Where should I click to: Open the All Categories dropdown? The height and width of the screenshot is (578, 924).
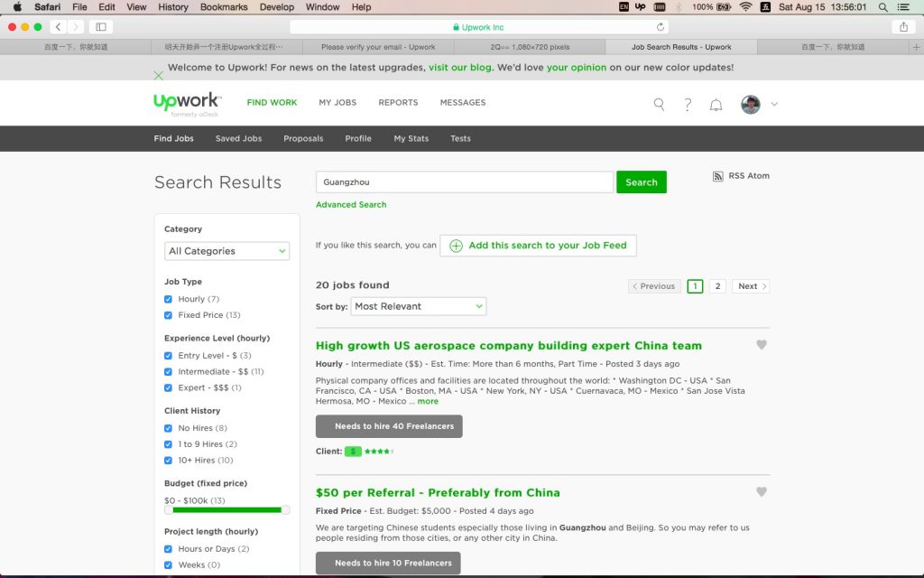point(226,251)
